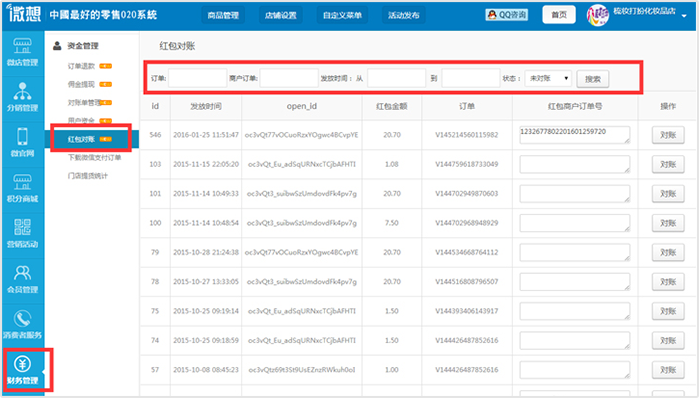The width and height of the screenshot is (699, 398).
Task: Click the 到 end date field
Action: 470,78
